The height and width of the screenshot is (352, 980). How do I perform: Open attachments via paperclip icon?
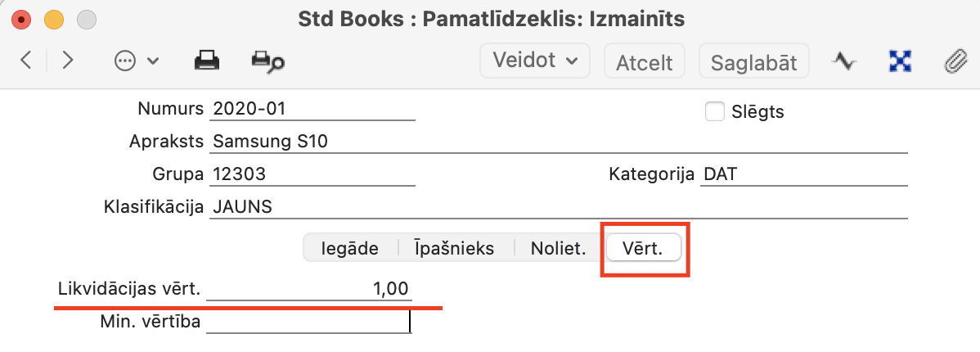[x=954, y=61]
